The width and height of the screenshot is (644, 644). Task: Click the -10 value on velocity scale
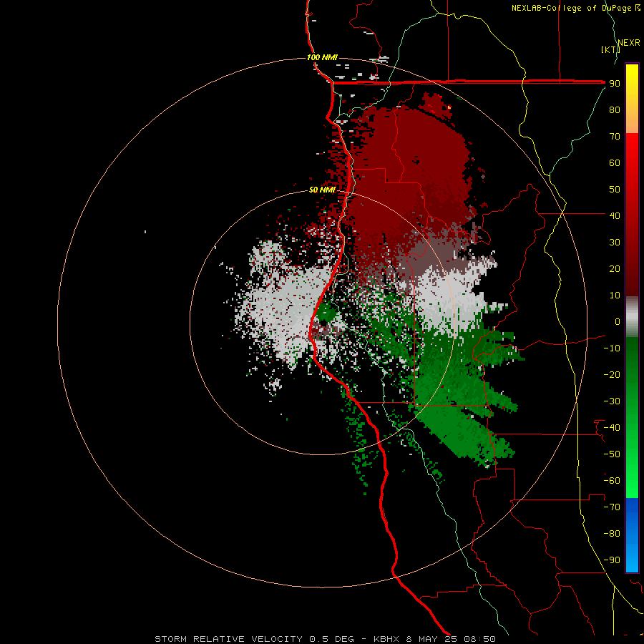[x=612, y=348]
